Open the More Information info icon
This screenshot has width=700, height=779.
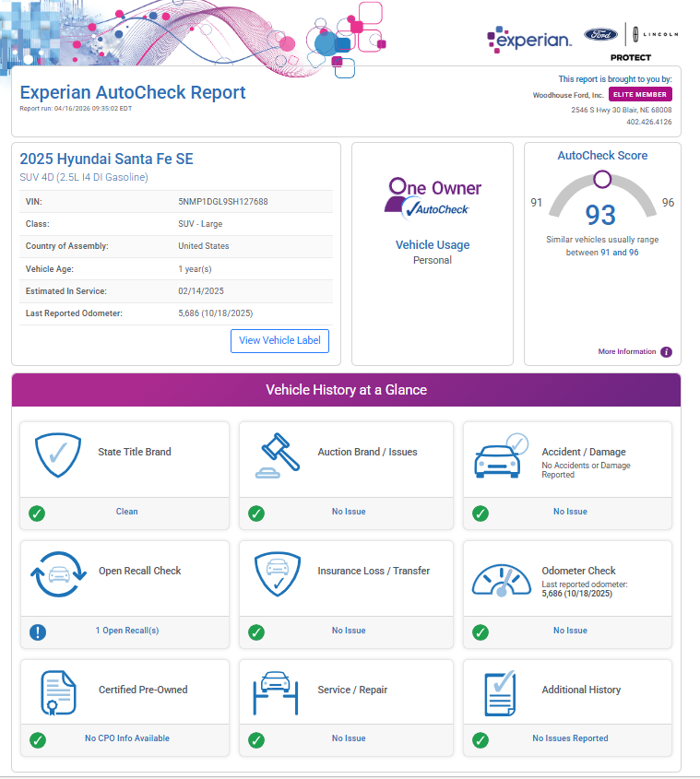(x=666, y=352)
